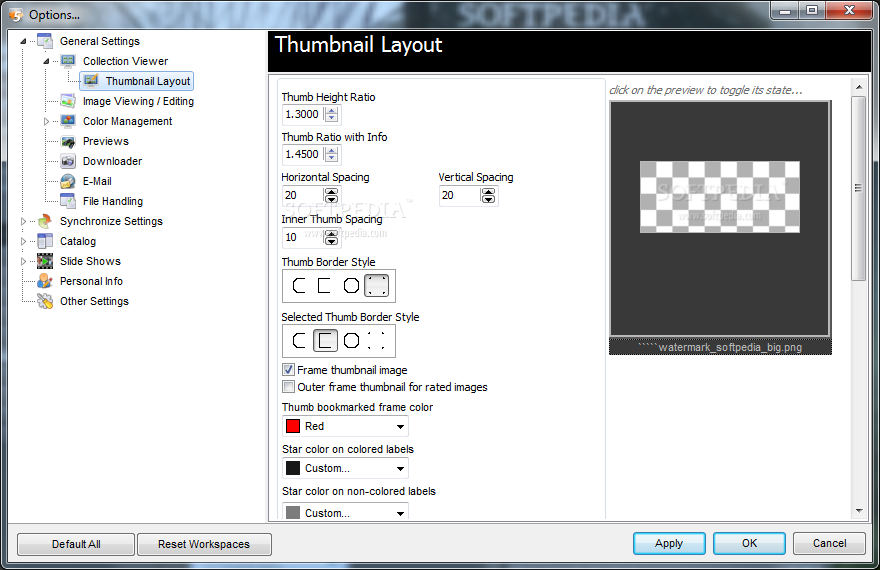
Task: Choose octagon Thumb Border Style
Action: tap(351, 286)
